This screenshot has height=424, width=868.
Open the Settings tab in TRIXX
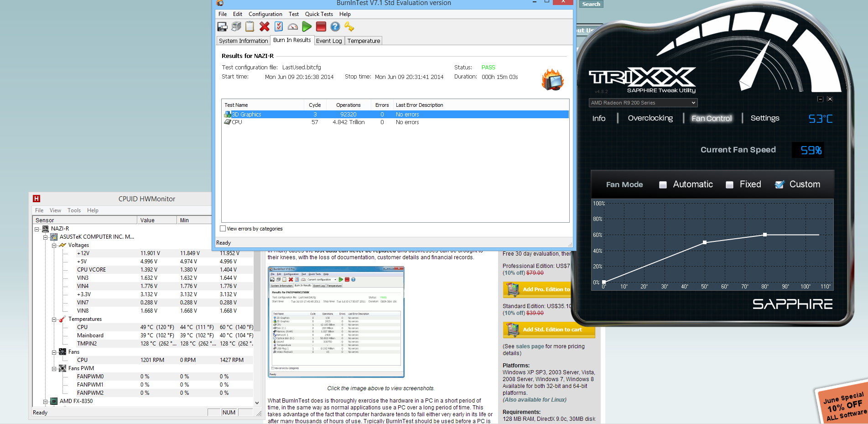coord(765,118)
